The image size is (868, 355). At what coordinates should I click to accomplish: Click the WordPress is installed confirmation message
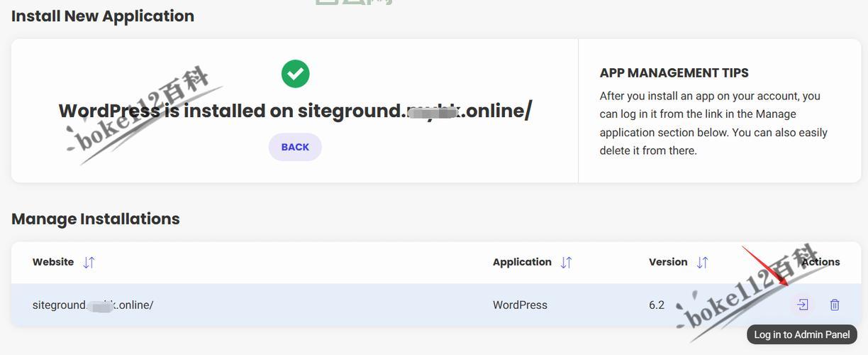point(295,111)
